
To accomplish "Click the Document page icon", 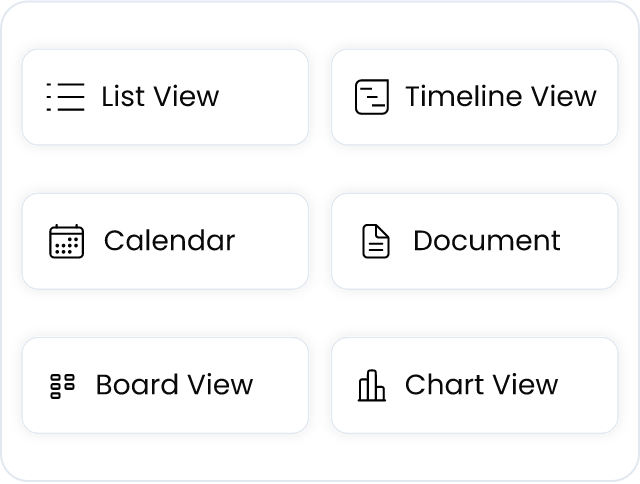I will (x=376, y=241).
